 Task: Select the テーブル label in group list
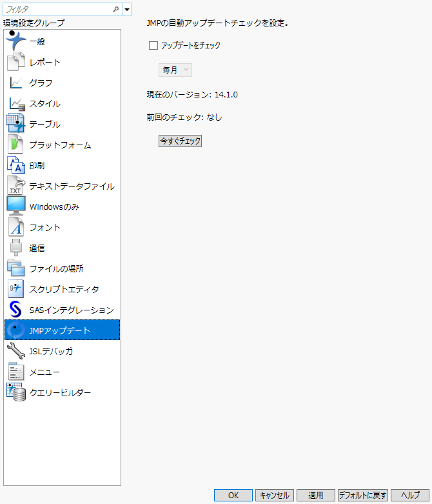click(x=44, y=124)
